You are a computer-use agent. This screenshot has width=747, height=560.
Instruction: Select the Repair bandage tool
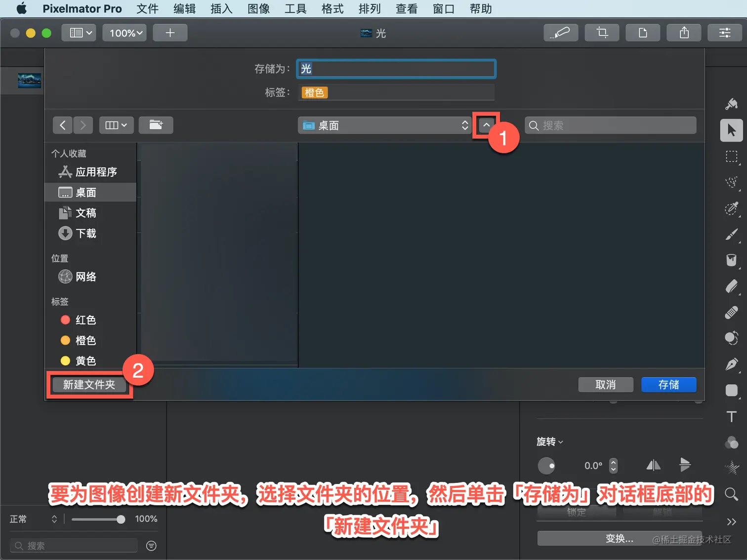pos(732,313)
